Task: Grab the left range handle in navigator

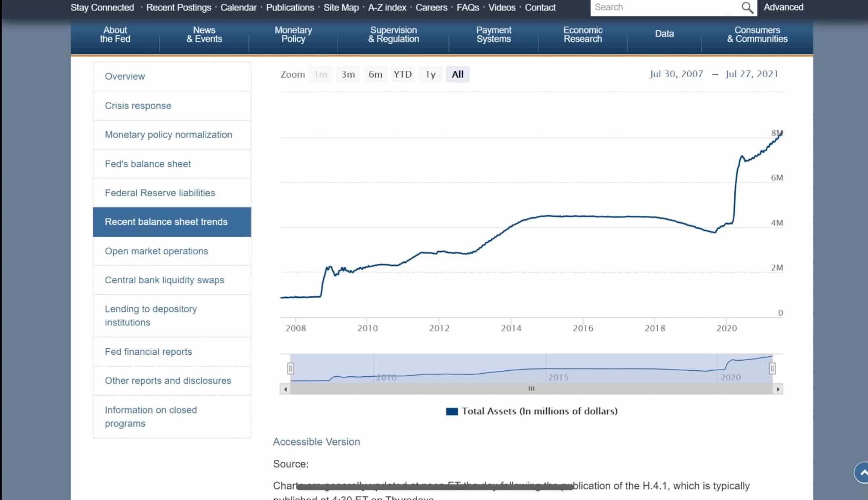Action: pos(290,368)
